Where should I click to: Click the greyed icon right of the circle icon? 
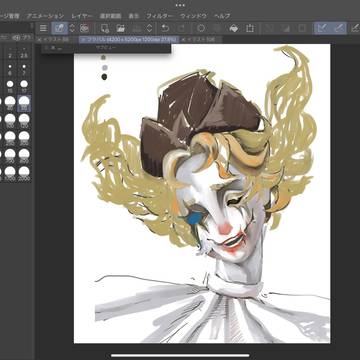pyautogui.click(x=217, y=28)
